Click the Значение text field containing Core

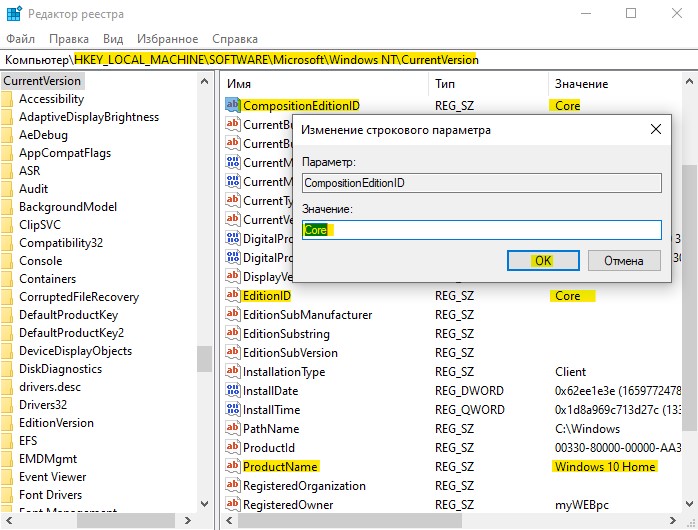(482, 230)
